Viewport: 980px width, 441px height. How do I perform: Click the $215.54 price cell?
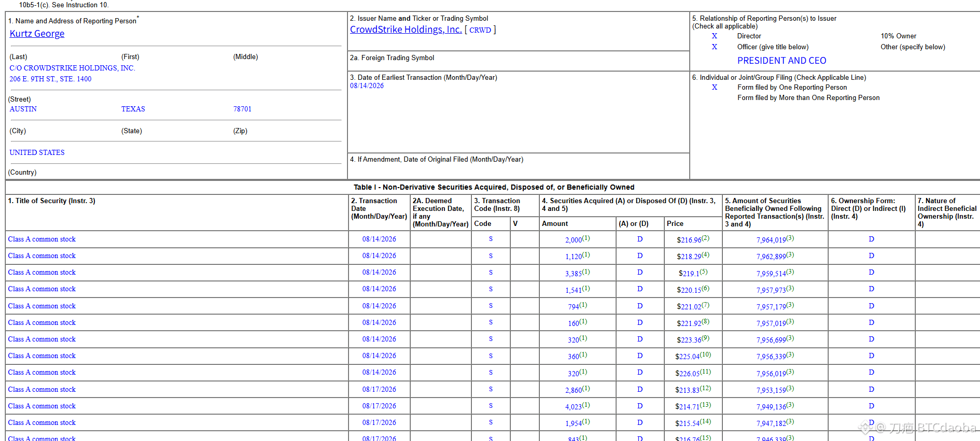click(x=693, y=423)
